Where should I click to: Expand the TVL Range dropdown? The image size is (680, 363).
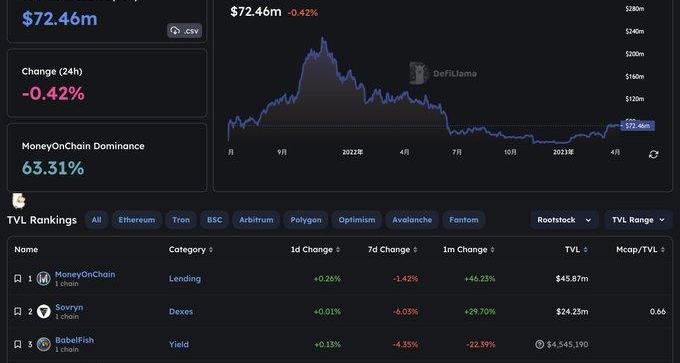(638, 220)
